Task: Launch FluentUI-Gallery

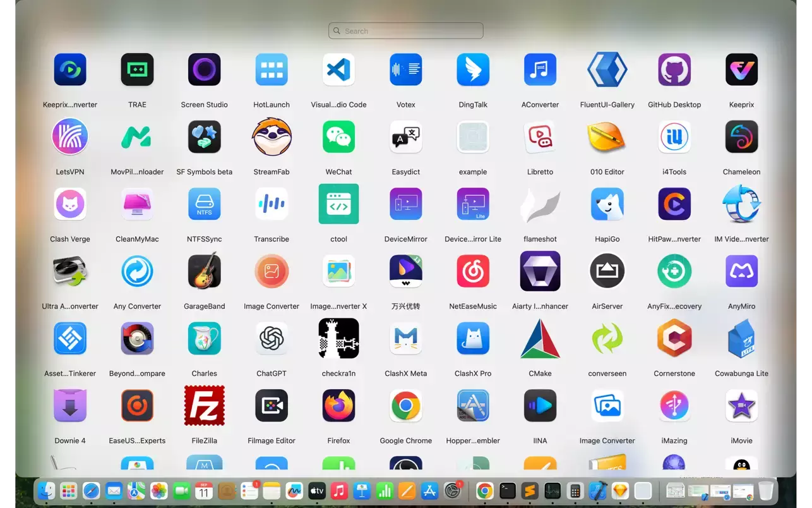Action: [x=607, y=70]
